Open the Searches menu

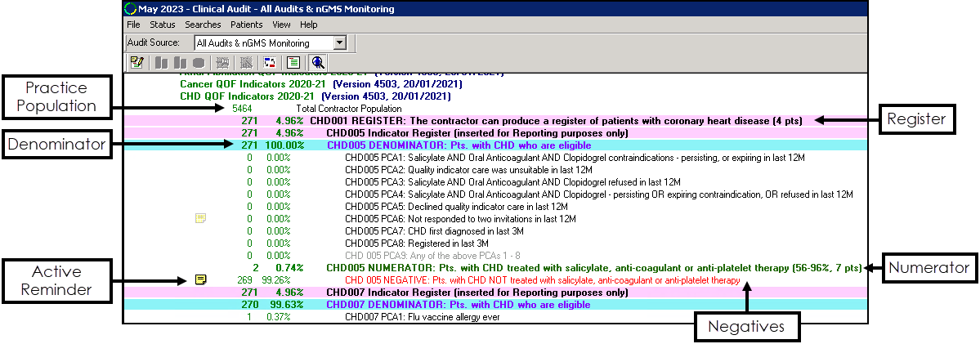pos(203,25)
